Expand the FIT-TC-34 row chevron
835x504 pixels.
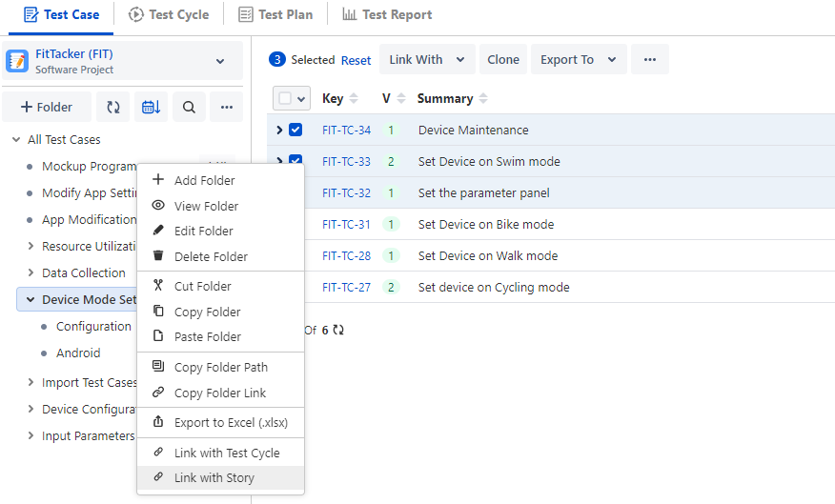pos(279,130)
